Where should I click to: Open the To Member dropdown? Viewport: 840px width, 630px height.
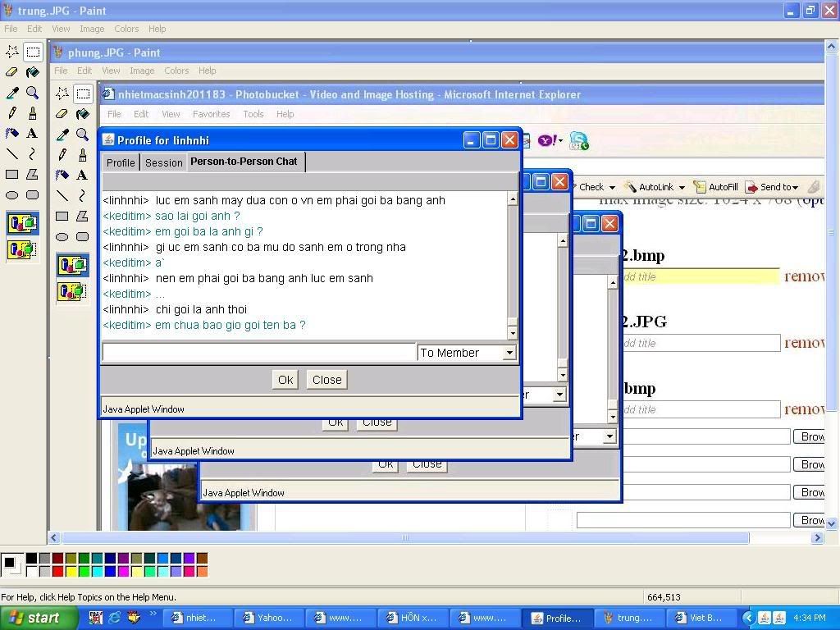point(509,353)
